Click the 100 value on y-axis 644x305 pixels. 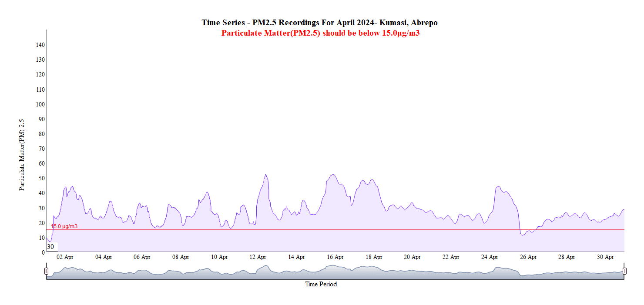coord(40,104)
